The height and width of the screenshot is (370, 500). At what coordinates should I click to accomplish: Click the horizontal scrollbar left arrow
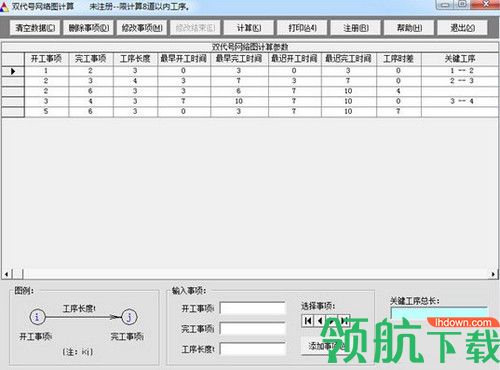pyautogui.click(x=6, y=274)
